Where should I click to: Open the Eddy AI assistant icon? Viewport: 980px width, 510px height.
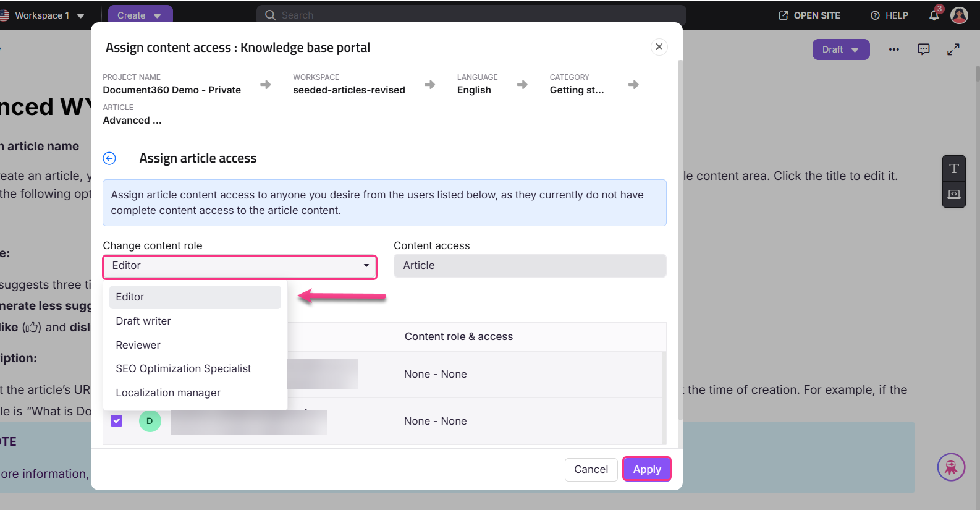(x=952, y=467)
